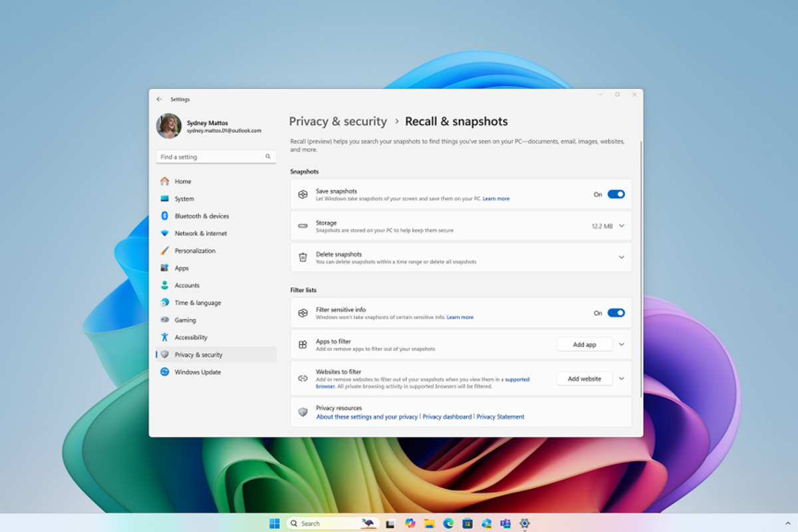
Task: Open the supported browser link
Action: tap(517, 380)
